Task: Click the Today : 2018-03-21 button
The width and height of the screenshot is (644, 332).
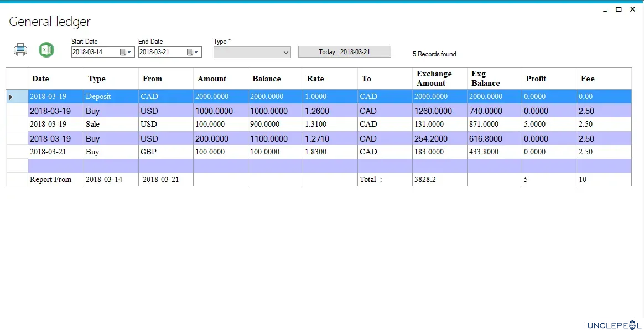Action: (345, 52)
